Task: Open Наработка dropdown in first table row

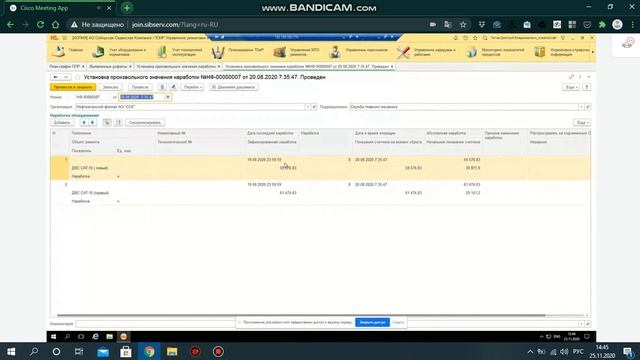Action: [x=118, y=177]
